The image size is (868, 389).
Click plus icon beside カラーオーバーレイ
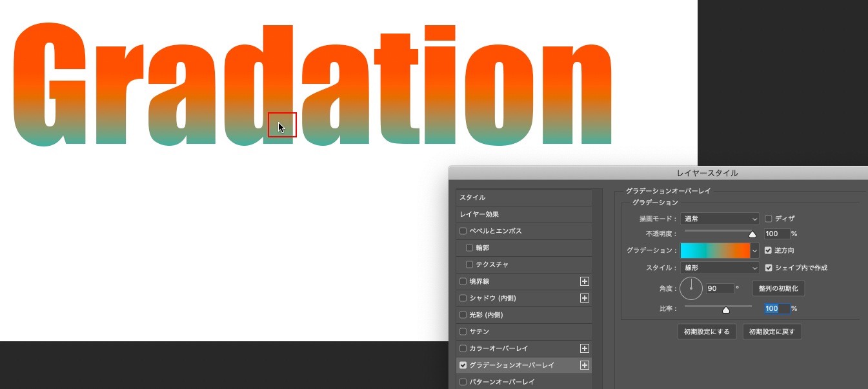pos(585,348)
